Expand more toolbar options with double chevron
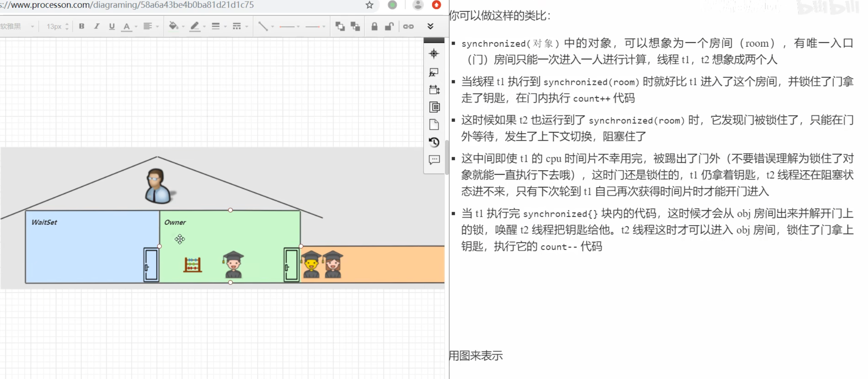The width and height of the screenshot is (868, 379). point(430,26)
